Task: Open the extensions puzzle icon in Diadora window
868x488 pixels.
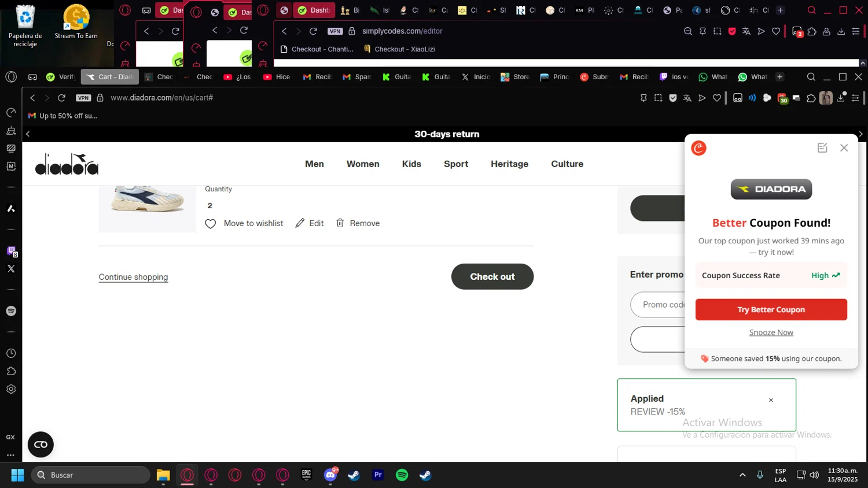Action: pos(811,98)
